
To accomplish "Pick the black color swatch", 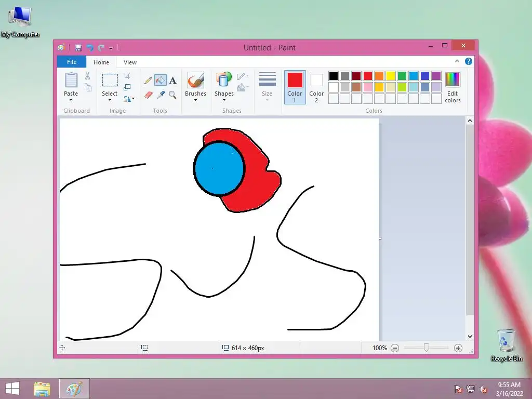I will coord(334,76).
